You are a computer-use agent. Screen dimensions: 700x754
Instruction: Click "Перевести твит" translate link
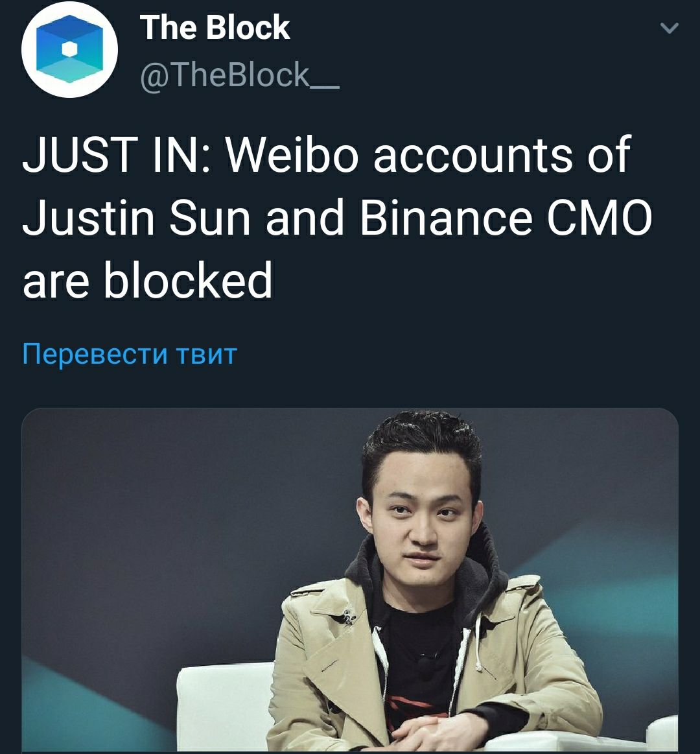(x=130, y=355)
